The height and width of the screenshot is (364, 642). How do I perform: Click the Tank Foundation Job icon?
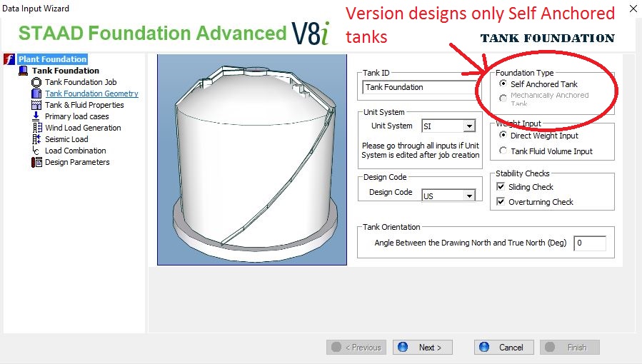pos(36,82)
